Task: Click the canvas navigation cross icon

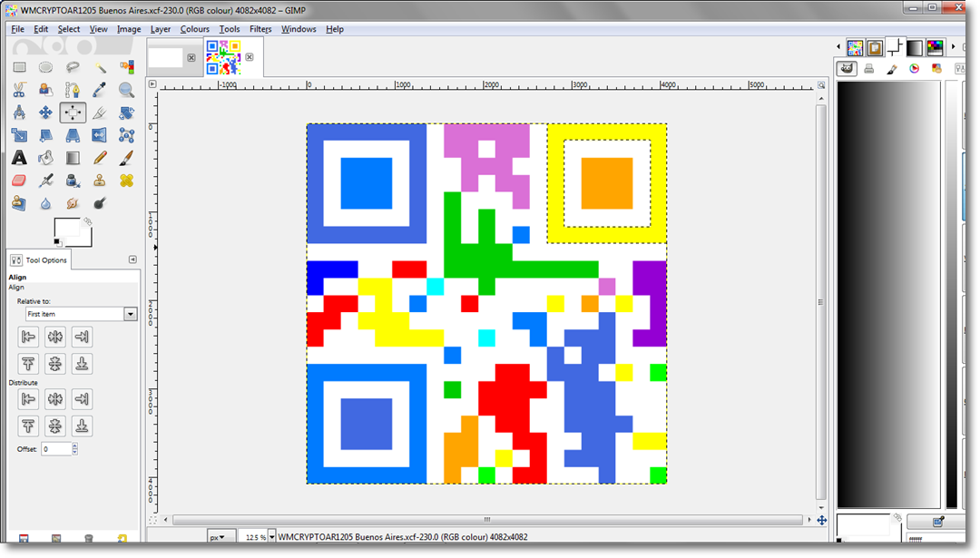Action: [x=822, y=521]
